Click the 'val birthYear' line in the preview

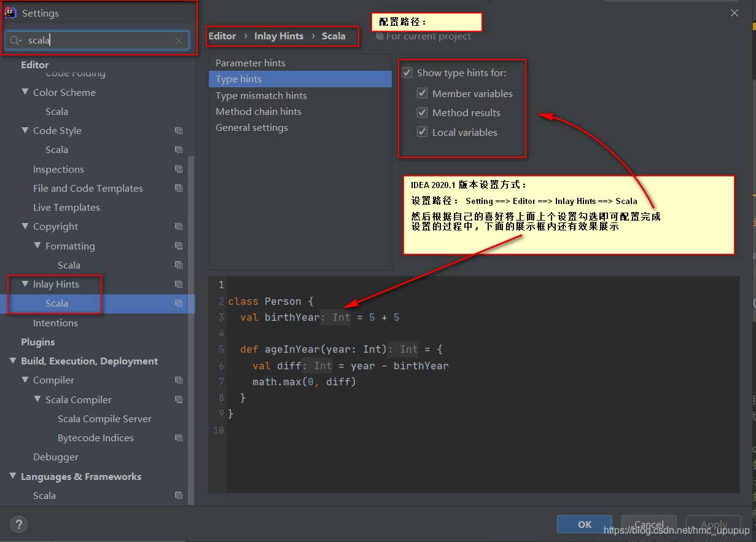320,317
